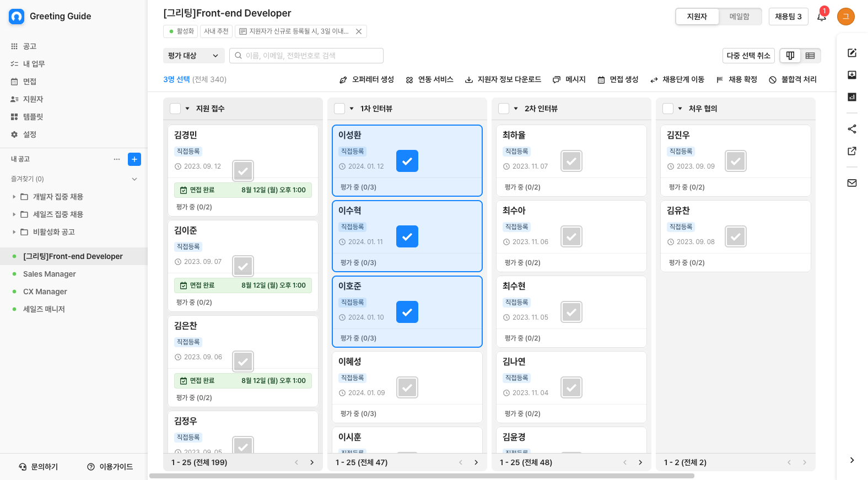Click the share icon in right sidebar
The width and height of the screenshot is (868, 480).
click(852, 129)
